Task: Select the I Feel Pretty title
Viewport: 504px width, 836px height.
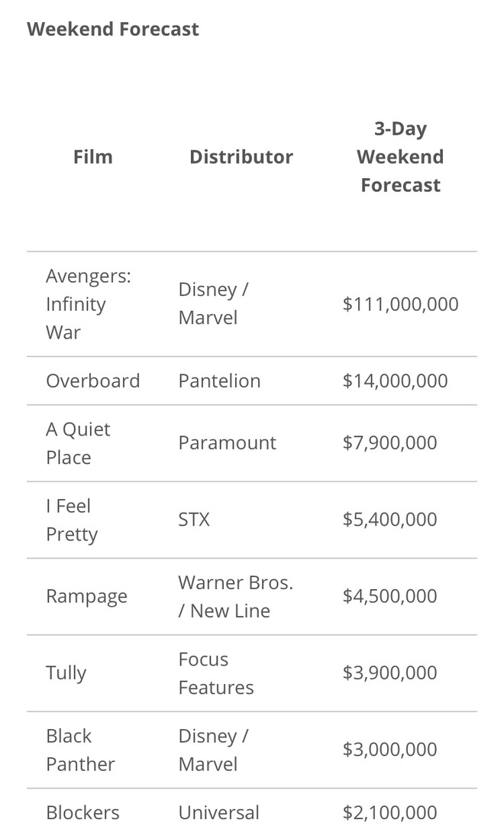Action: click(x=72, y=520)
